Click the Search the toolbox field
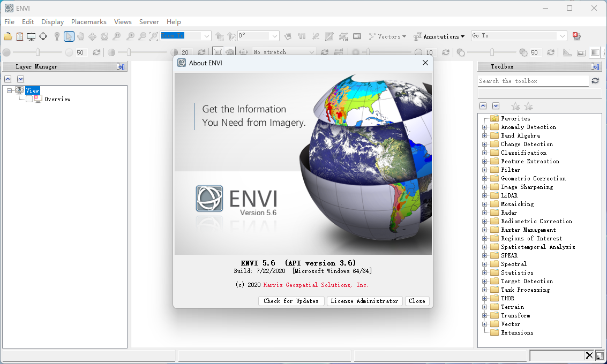607x364 pixels. (533, 81)
